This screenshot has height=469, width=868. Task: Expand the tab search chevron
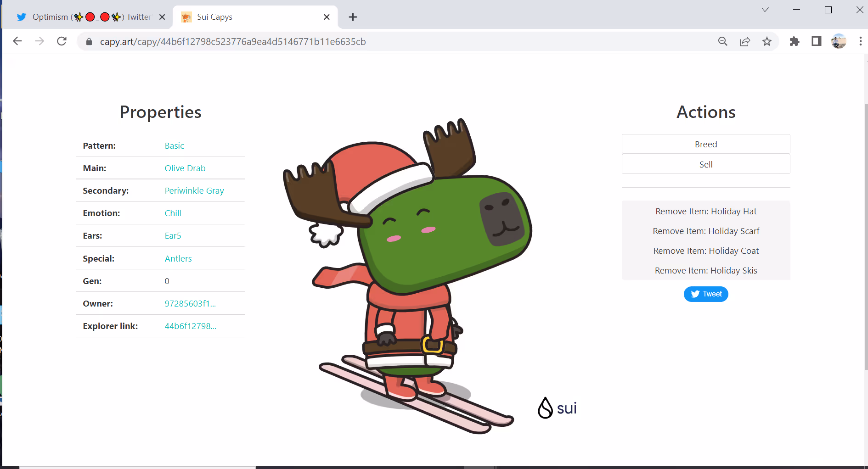click(765, 10)
